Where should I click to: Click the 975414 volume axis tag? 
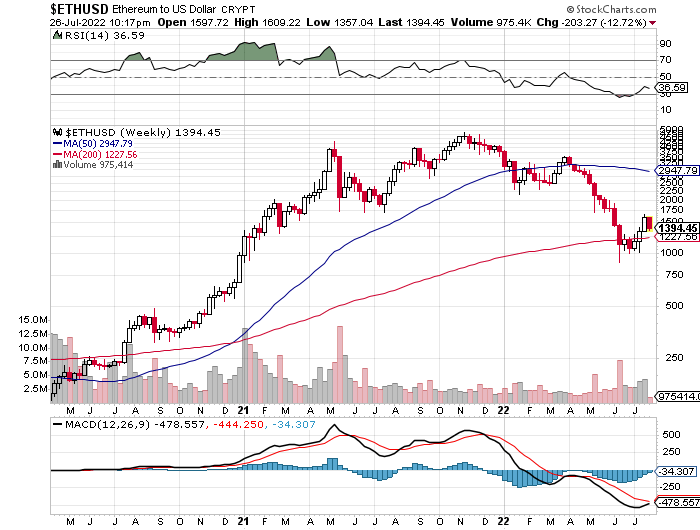click(677, 396)
